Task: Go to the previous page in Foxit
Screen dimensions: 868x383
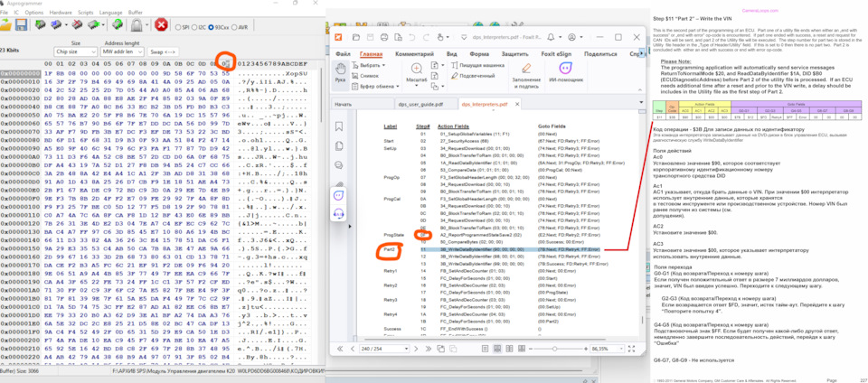Action: click(352, 349)
